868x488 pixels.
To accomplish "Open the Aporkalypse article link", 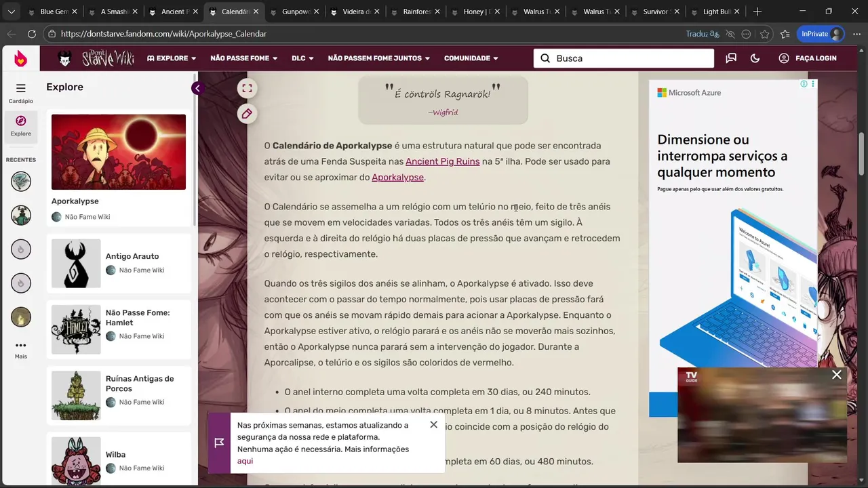I will (398, 177).
